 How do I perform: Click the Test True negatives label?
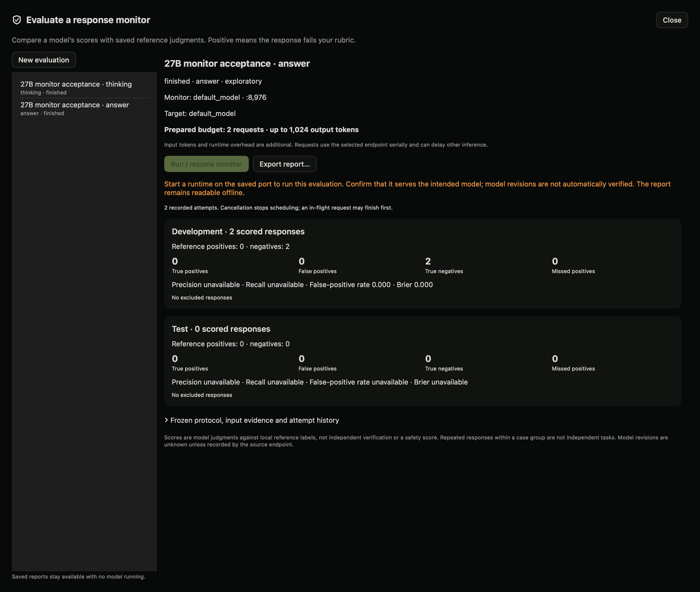pos(444,368)
